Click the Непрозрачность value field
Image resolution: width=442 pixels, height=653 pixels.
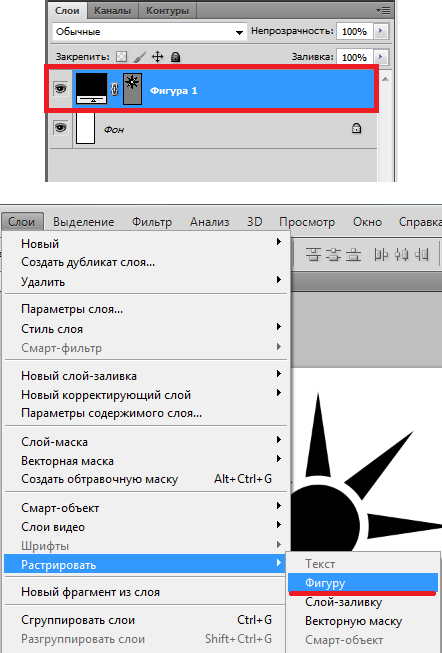tap(355, 31)
